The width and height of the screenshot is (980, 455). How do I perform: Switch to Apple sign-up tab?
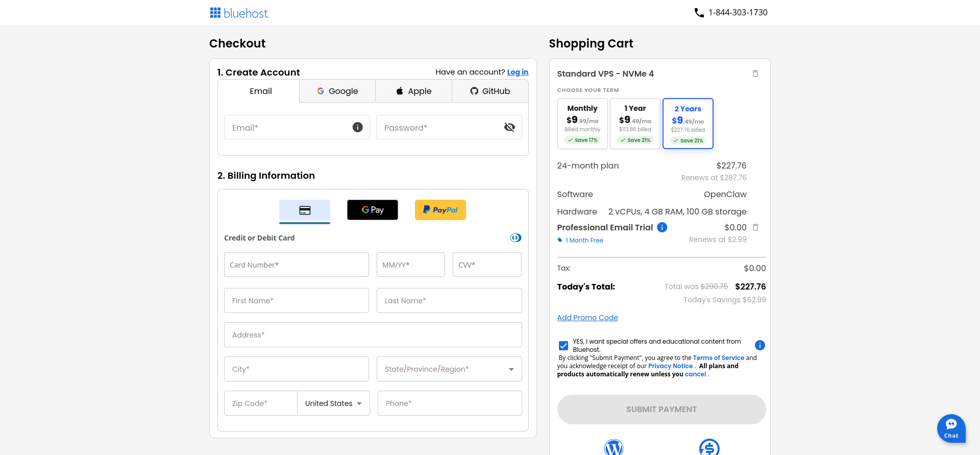414,91
